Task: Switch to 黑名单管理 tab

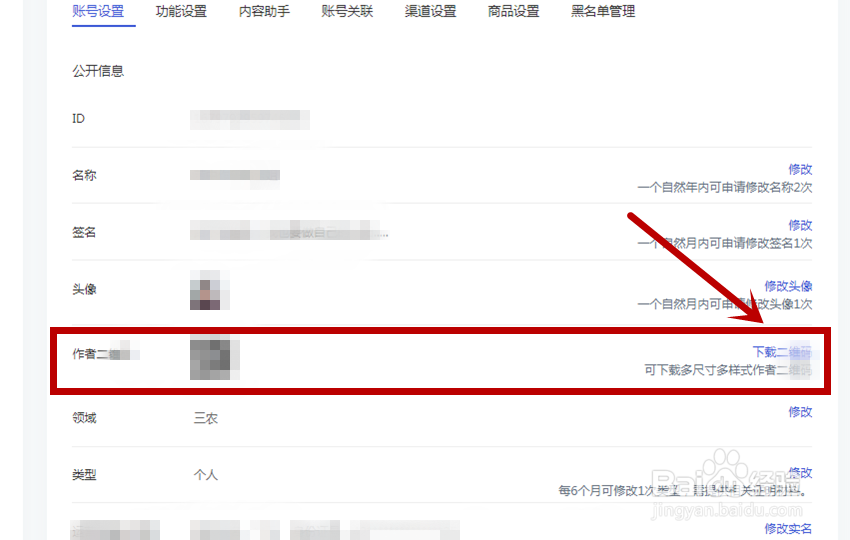Action: point(603,11)
